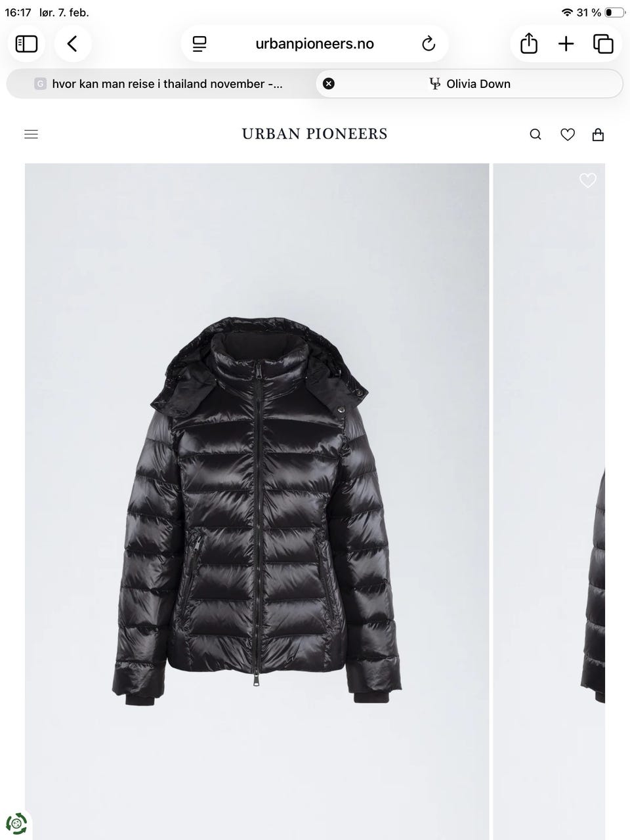Switch to the Thailand november search tab
630x840 pixels.
[x=161, y=83]
